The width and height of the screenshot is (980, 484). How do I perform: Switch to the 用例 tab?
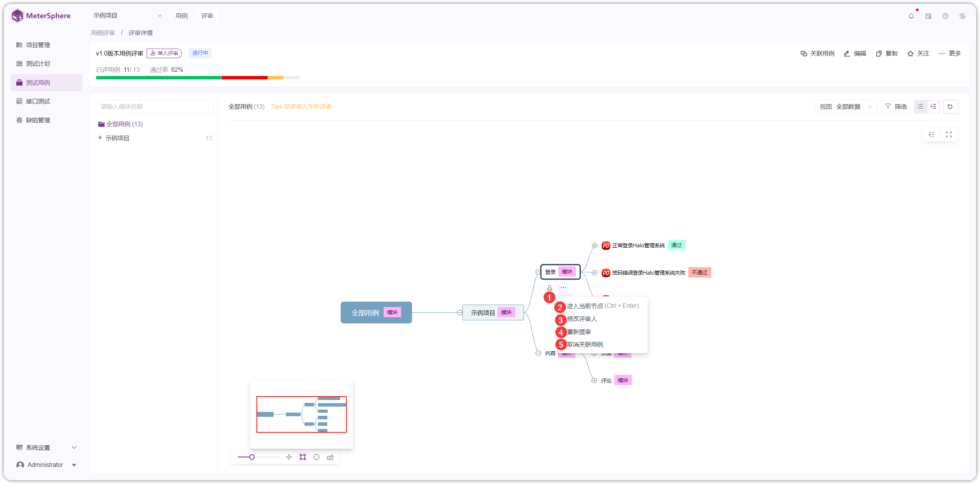click(x=182, y=16)
